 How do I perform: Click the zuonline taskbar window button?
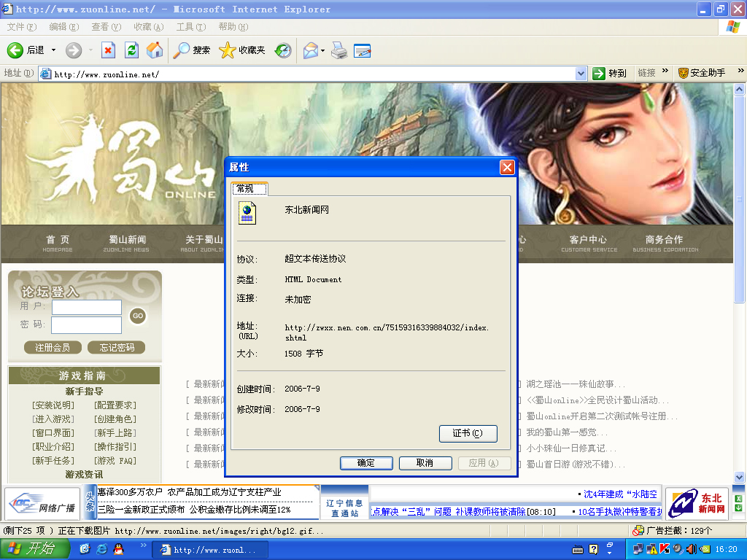pyautogui.click(x=209, y=550)
